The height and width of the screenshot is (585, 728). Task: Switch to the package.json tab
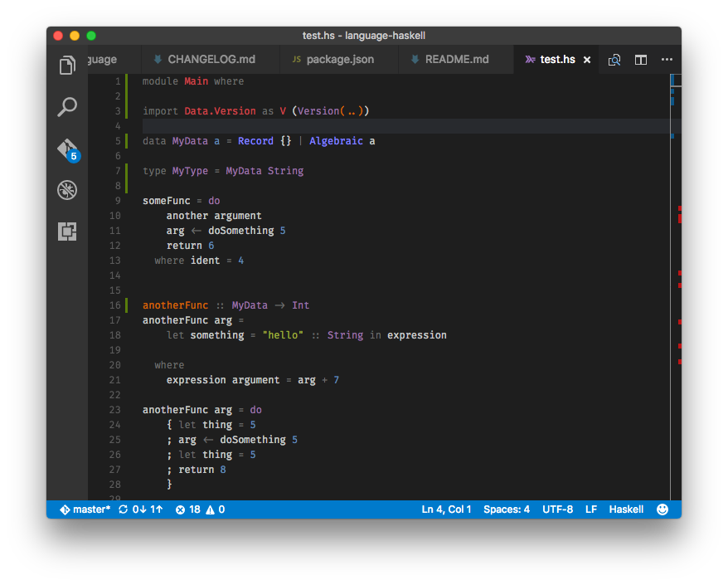[x=339, y=60]
